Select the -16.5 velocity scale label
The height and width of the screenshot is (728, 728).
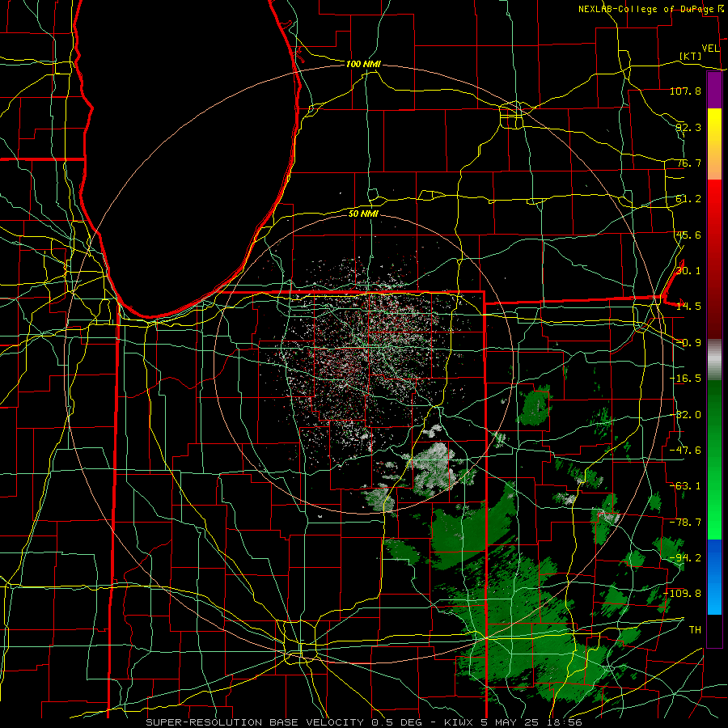click(x=685, y=379)
